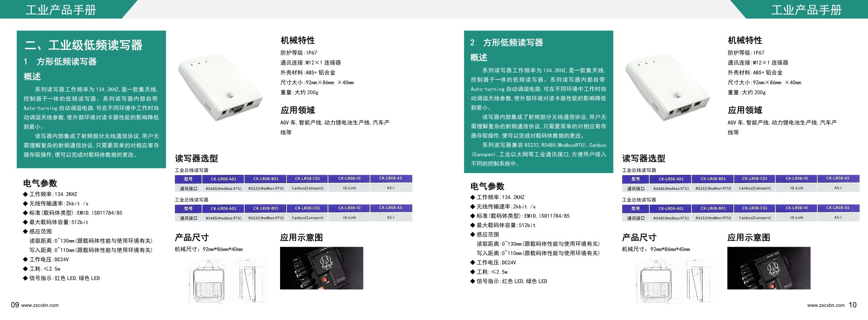Click the "机械特性" heading on page 09
The width and height of the screenshot is (868, 320).
pyautogui.click(x=298, y=40)
